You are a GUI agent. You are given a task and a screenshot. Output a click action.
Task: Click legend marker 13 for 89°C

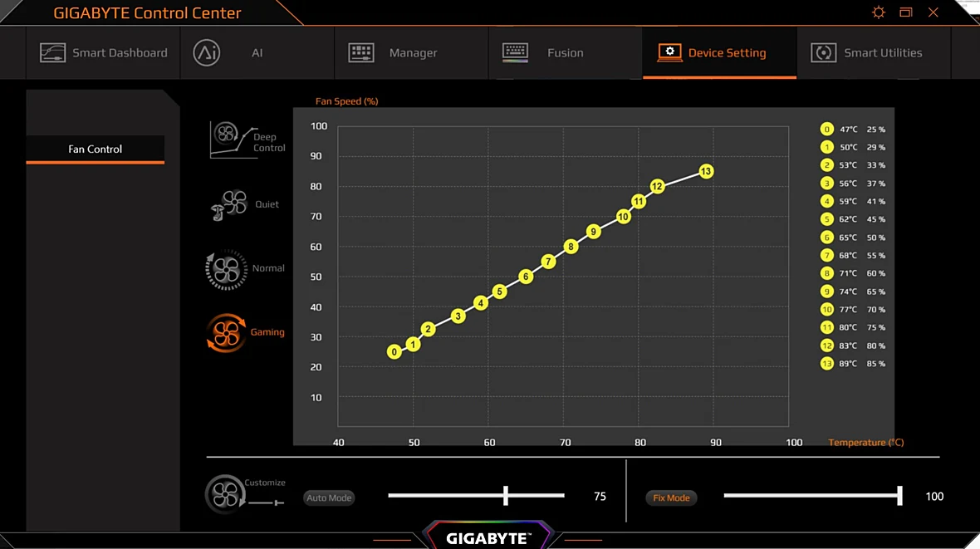tap(826, 363)
